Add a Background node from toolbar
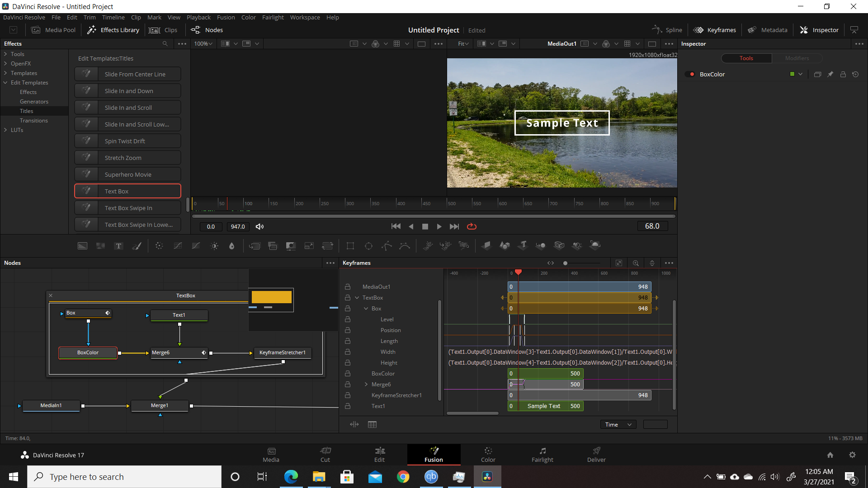868x488 pixels. 82,246
